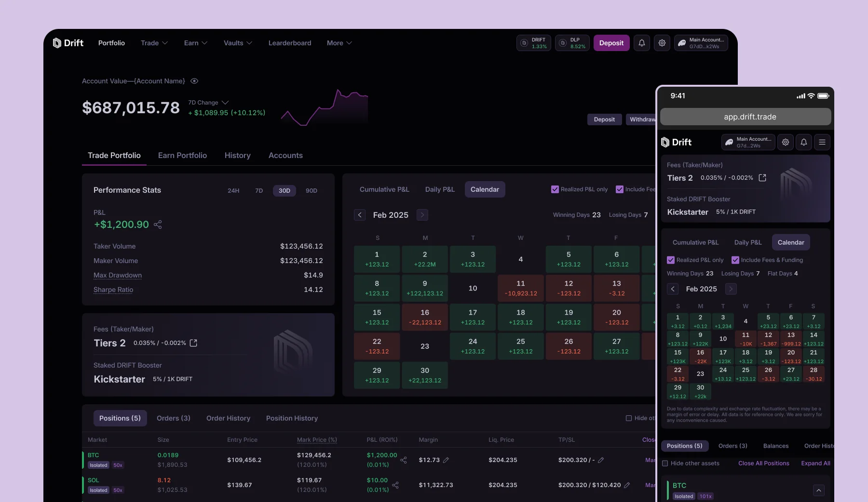Check Hide other assets in mobile view
This screenshot has height=502, width=868.
click(x=665, y=463)
